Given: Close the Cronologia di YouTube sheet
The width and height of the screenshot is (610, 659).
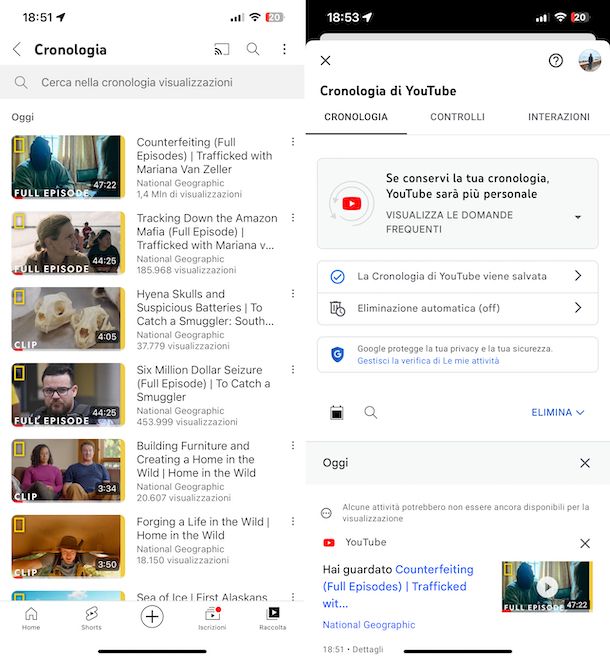Looking at the screenshot, I should click(325, 61).
